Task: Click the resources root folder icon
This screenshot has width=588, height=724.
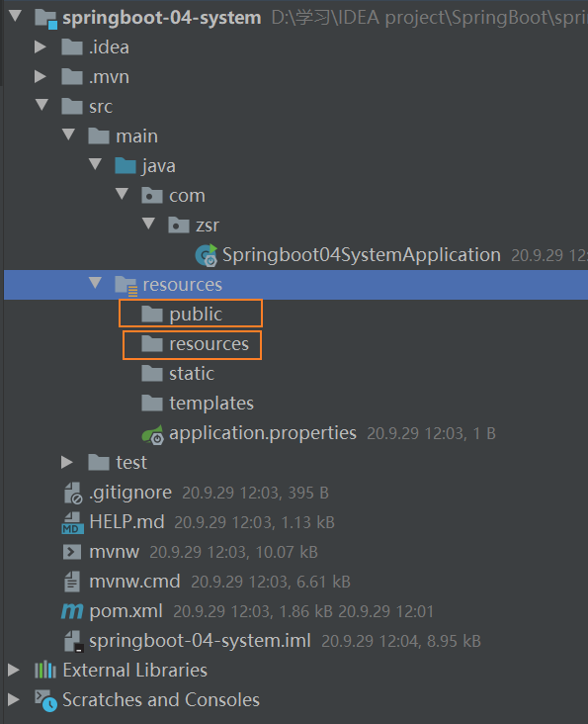Action: pyautogui.click(x=126, y=286)
